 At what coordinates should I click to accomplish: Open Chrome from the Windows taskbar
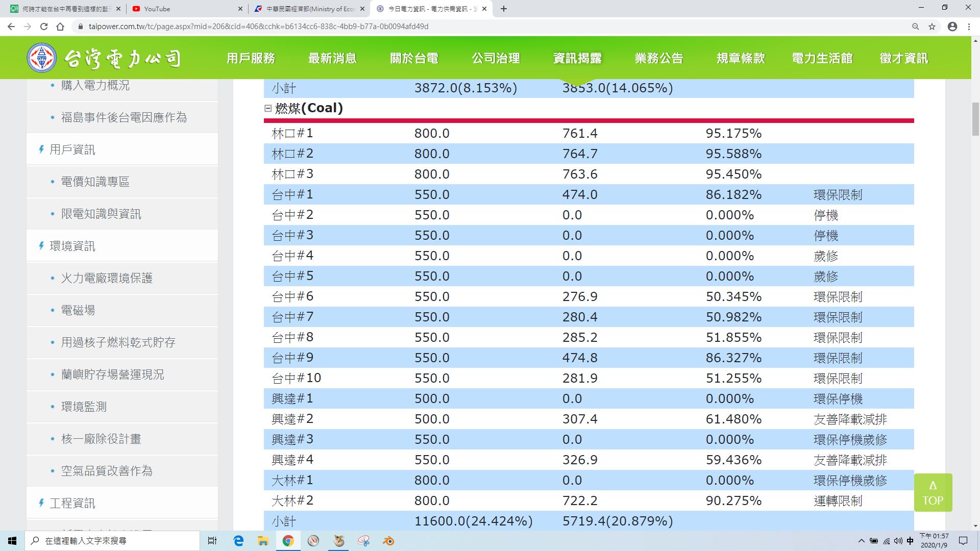coord(288,541)
